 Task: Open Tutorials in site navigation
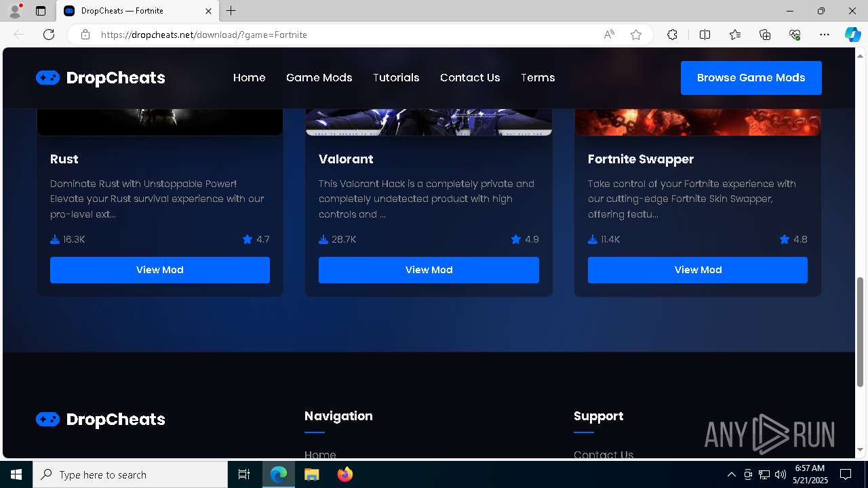(x=396, y=78)
